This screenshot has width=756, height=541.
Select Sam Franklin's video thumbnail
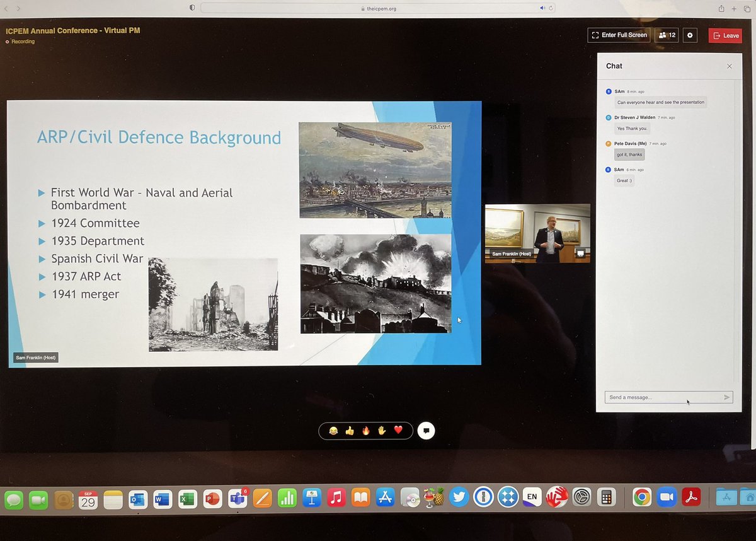[x=537, y=233]
